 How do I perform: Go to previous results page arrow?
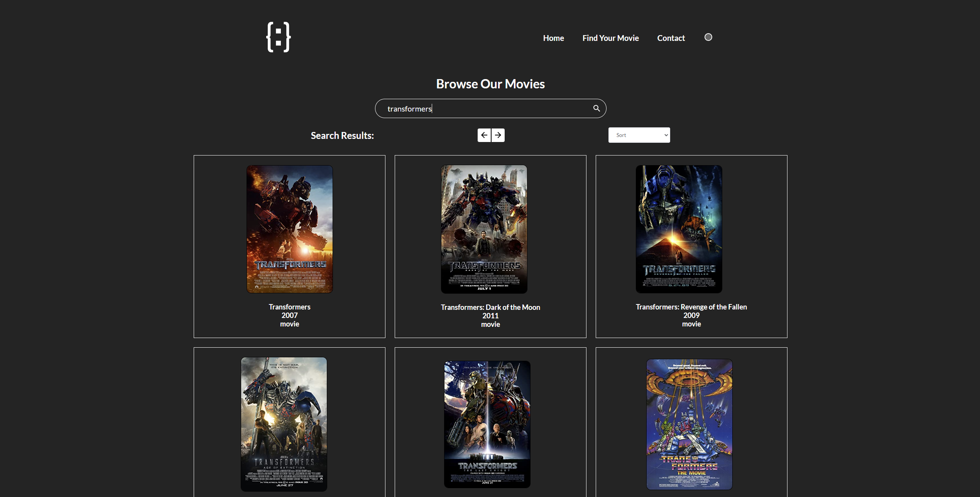coord(484,135)
